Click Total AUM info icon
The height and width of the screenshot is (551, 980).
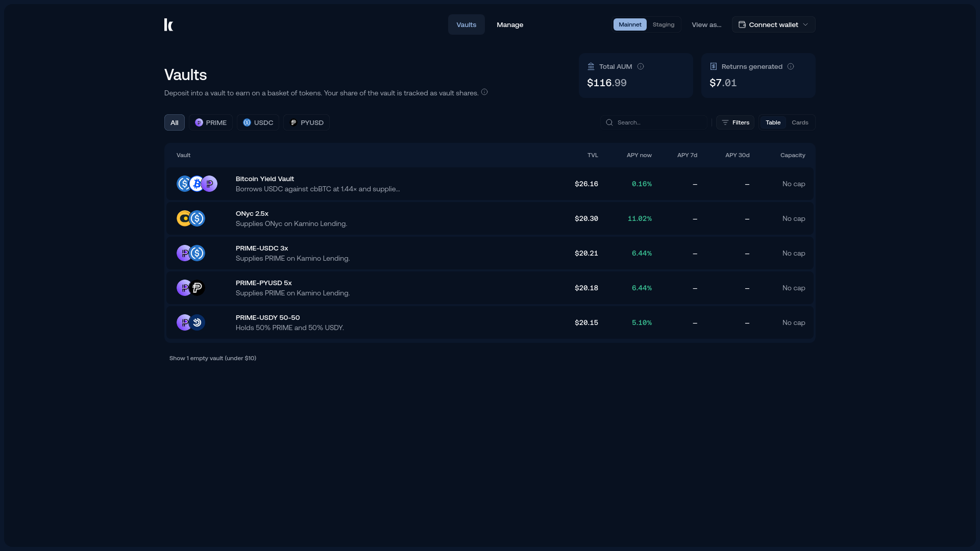pos(641,66)
